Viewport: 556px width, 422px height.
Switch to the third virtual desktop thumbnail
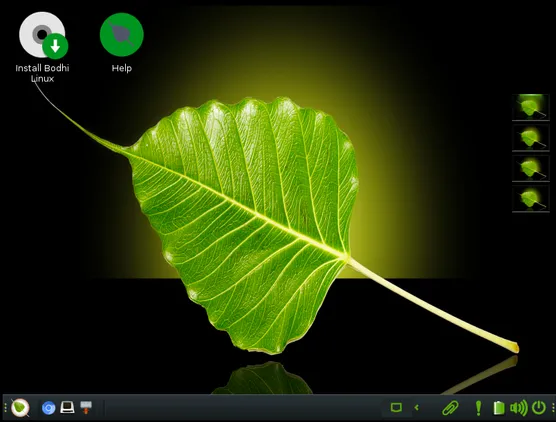(x=530, y=168)
